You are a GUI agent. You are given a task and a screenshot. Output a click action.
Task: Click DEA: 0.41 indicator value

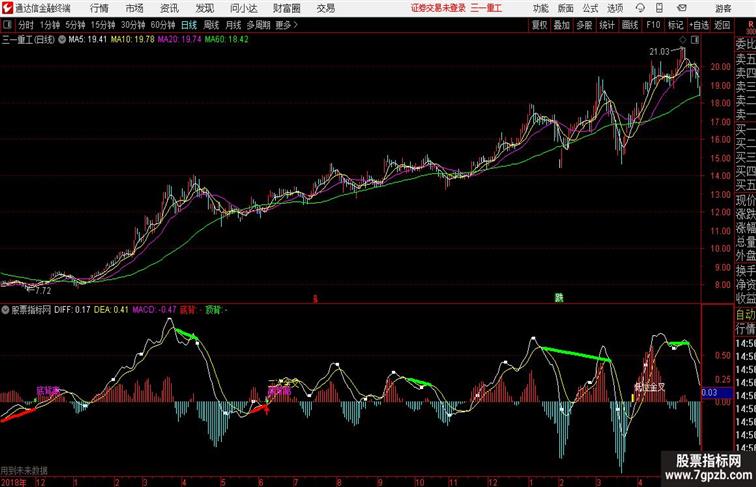(111, 310)
